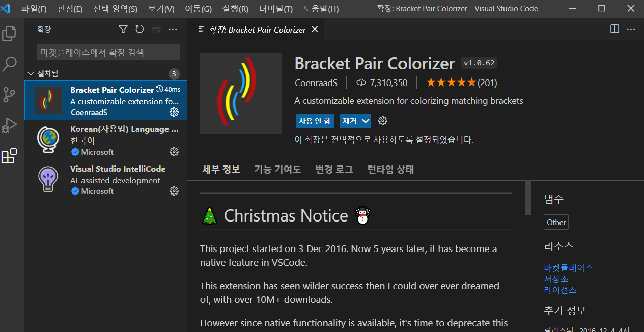
Task: Open the 라이선스 resource link
Action: point(560,290)
